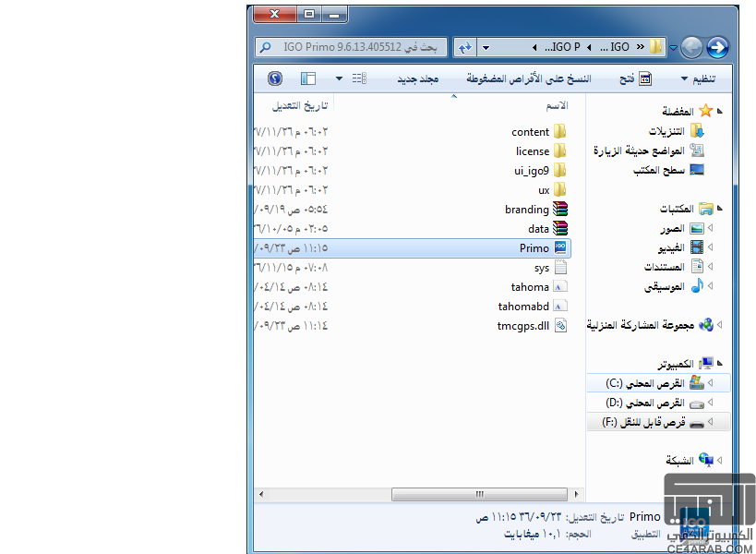Click the tahoma font file icon
The width and height of the screenshot is (756, 554).
[559, 287]
